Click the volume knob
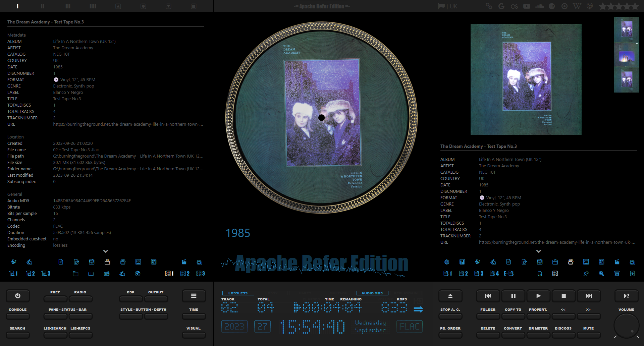Viewport: 644px width, 346px height. pos(626,326)
